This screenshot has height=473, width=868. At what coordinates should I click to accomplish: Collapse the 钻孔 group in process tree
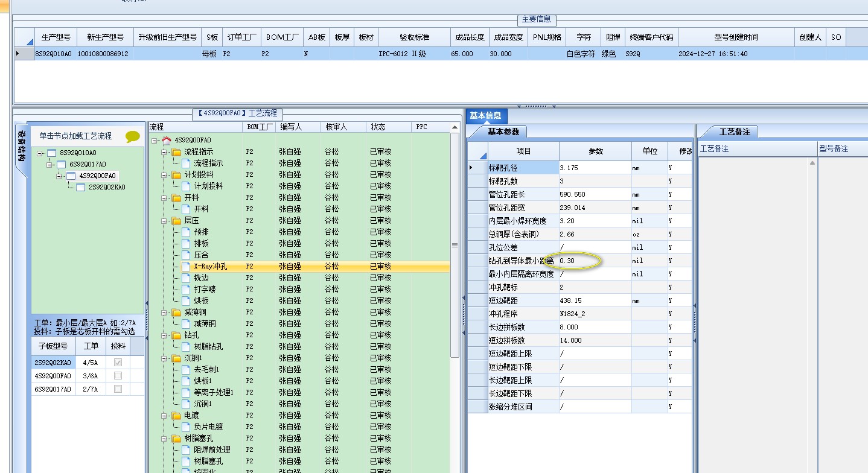[164, 335]
